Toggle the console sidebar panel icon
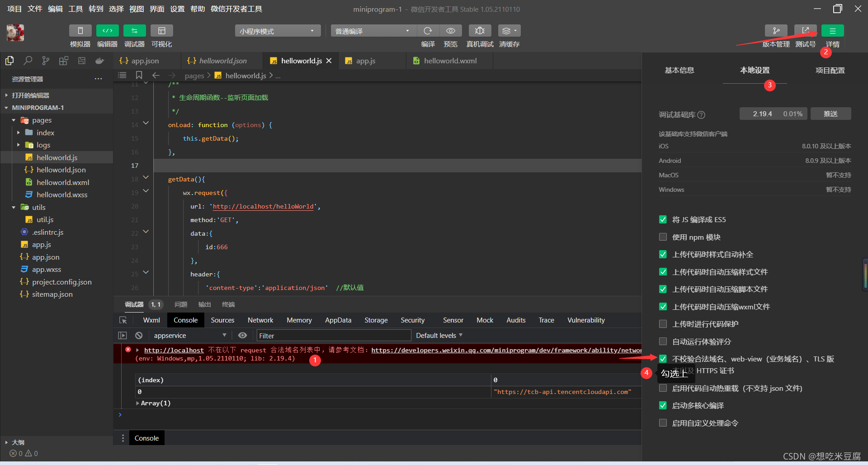The width and height of the screenshot is (868, 465). click(x=122, y=336)
